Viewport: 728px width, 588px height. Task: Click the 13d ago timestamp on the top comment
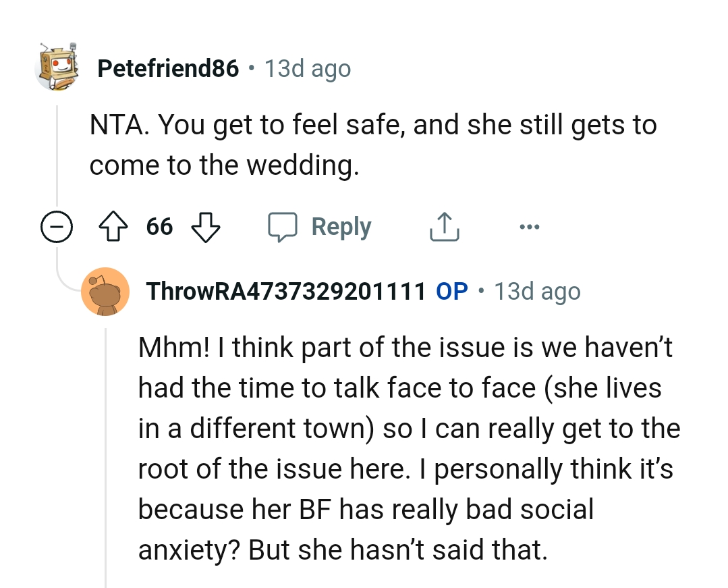(308, 68)
